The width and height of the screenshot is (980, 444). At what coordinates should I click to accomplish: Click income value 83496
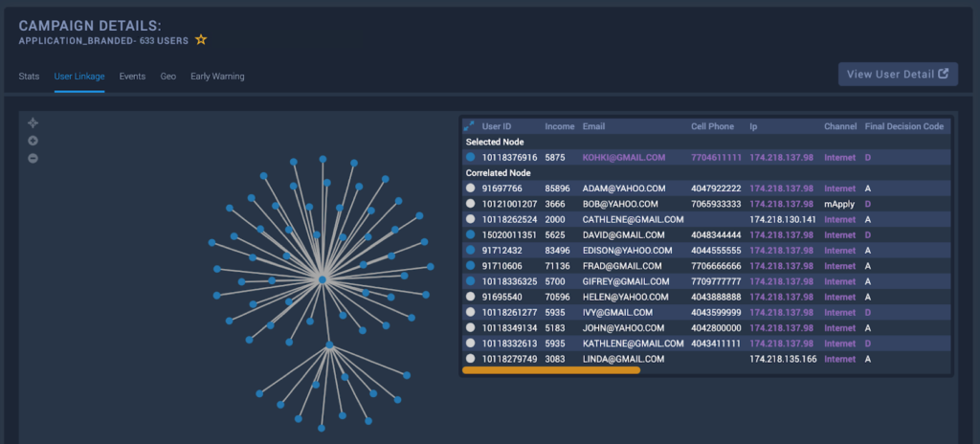point(558,250)
